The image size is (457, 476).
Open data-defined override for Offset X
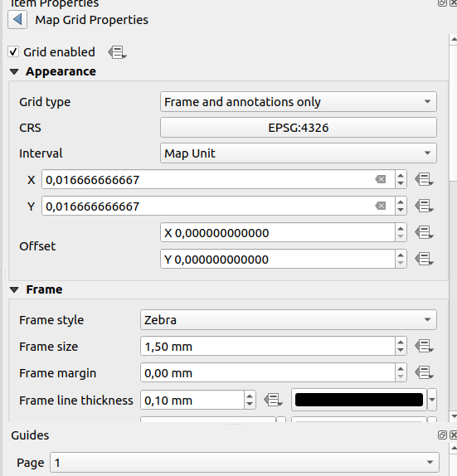tap(424, 232)
